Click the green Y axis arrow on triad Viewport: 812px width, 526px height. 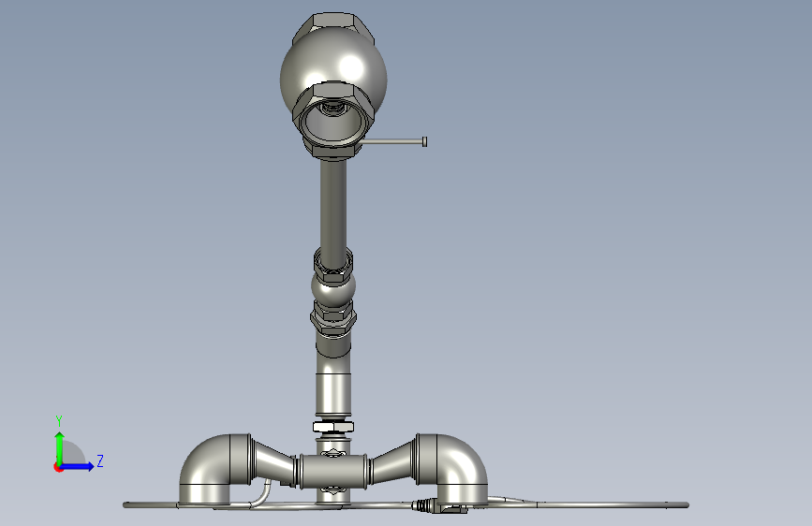(60, 447)
